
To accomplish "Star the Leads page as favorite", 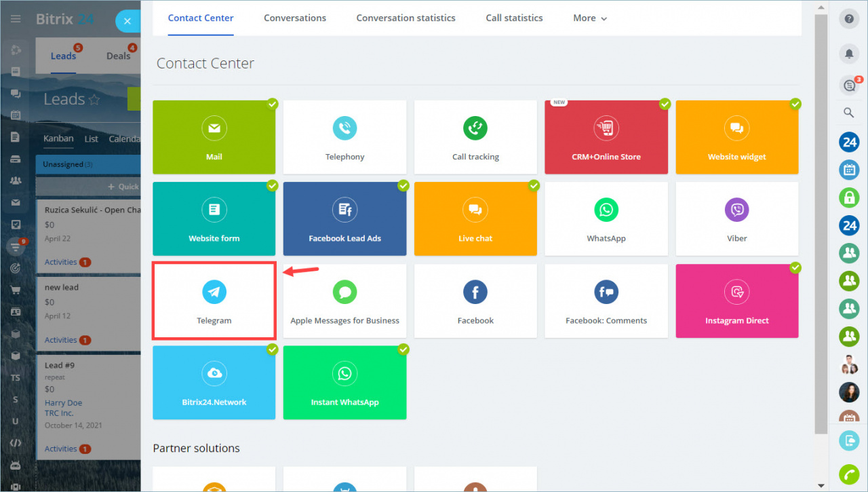I will [94, 100].
